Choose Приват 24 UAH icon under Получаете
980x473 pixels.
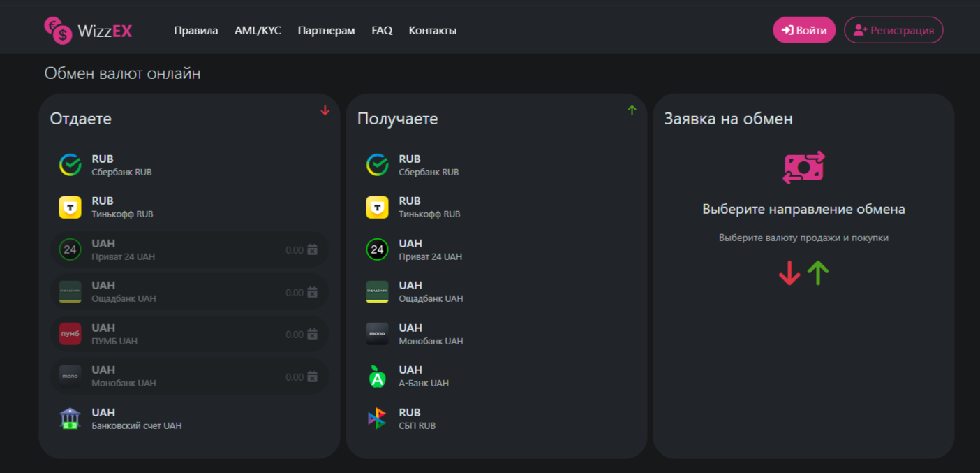tap(378, 249)
